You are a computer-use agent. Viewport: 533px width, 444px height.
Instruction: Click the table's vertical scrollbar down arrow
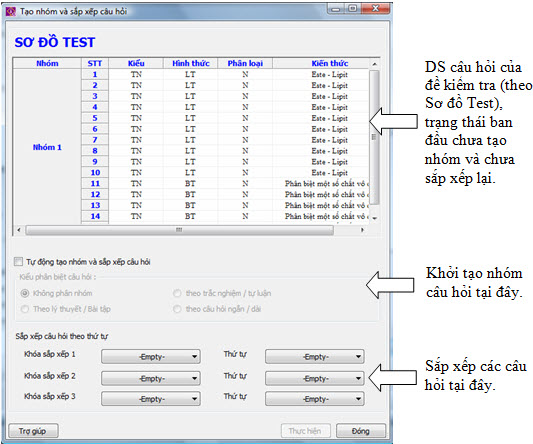(x=374, y=218)
